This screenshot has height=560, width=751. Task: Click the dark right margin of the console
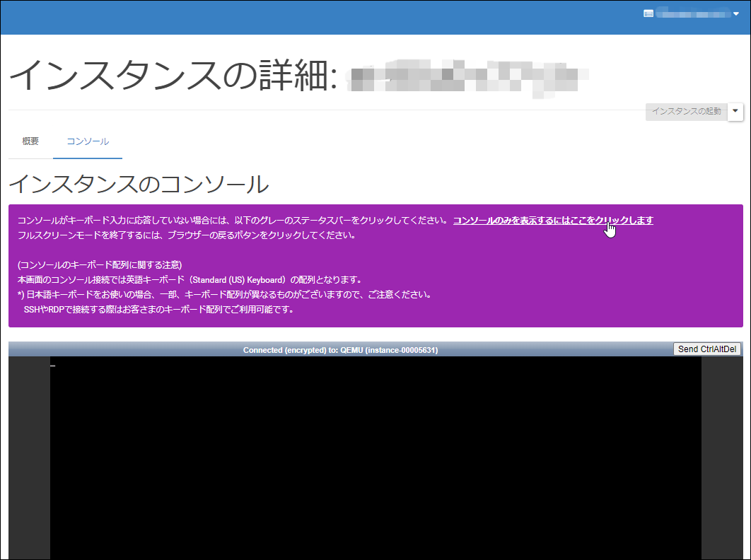pyautogui.click(x=721, y=460)
